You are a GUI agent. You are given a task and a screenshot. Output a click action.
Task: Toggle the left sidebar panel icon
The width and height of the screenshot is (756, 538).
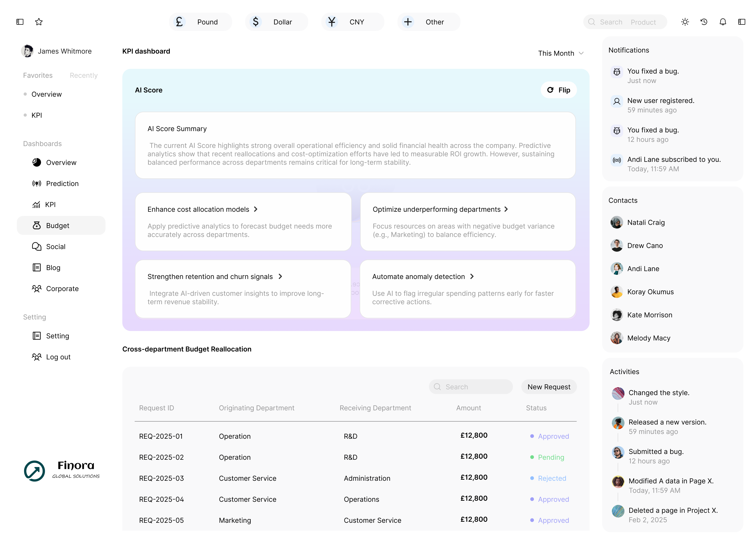(x=20, y=22)
